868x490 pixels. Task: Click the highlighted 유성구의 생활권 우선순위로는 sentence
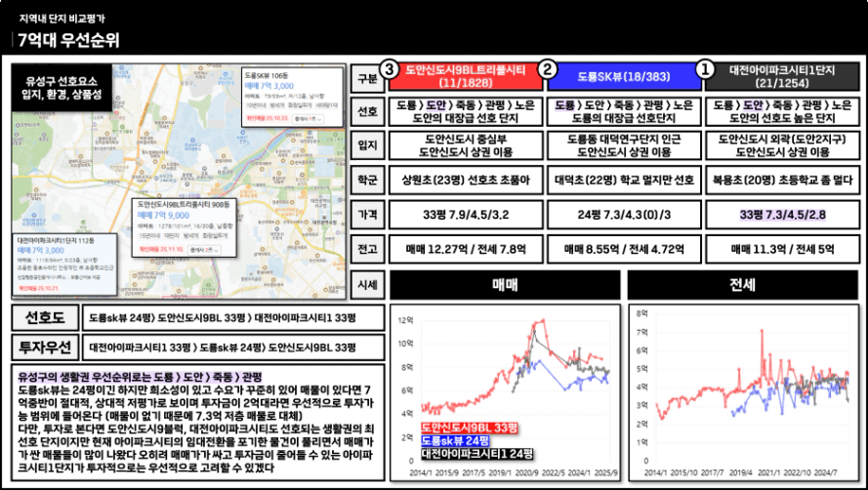[140, 377]
